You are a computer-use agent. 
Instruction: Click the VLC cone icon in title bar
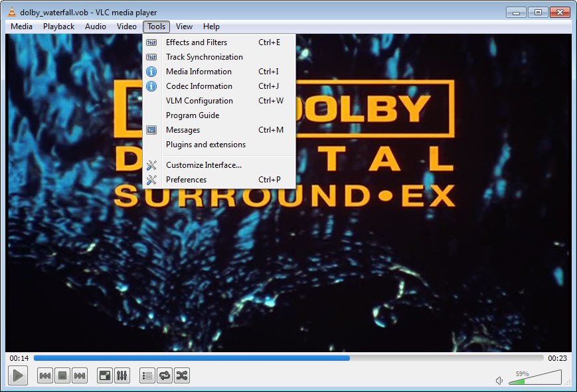point(12,12)
